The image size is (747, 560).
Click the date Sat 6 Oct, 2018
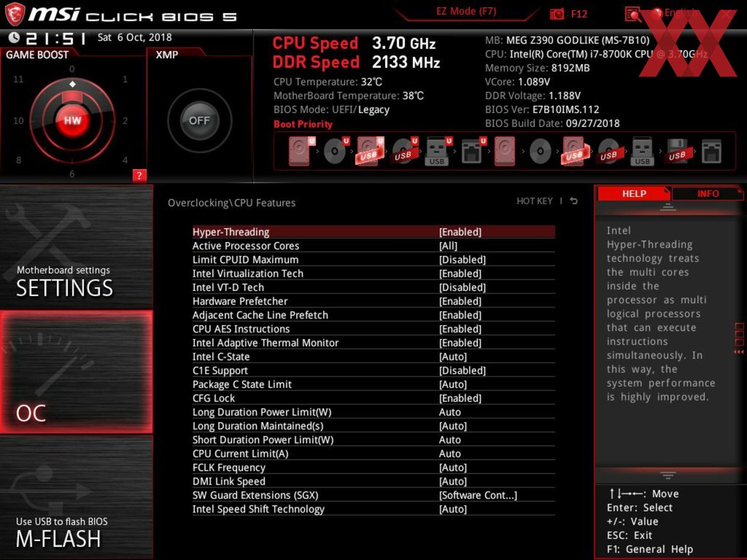135,37
